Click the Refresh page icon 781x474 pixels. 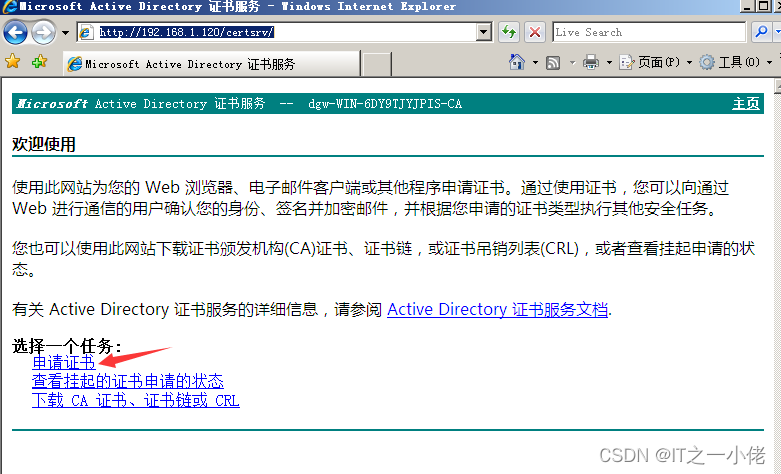coord(509,32)
